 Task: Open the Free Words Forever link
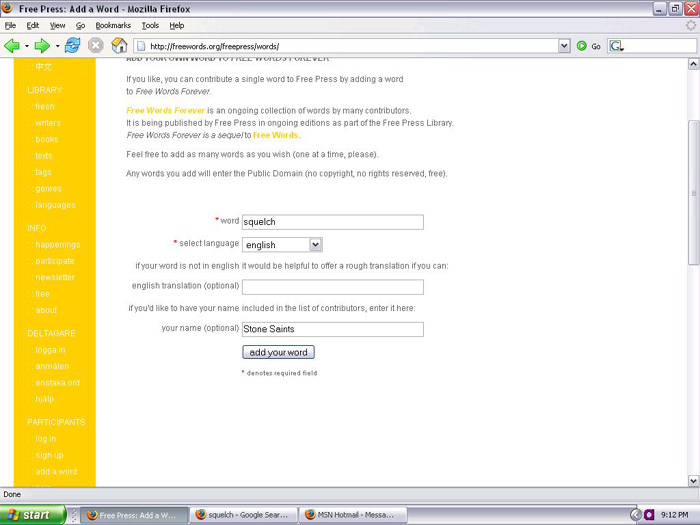point(165,110)
